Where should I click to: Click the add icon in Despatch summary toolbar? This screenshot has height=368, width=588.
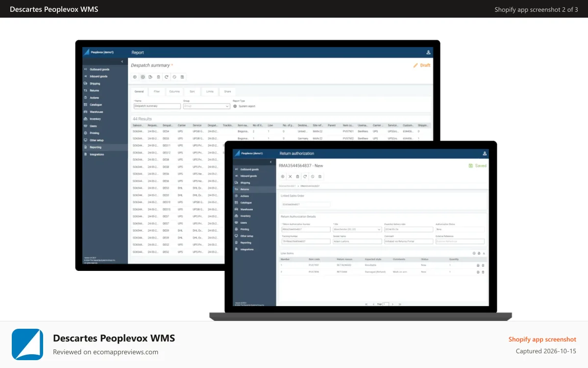click(135, 77)
